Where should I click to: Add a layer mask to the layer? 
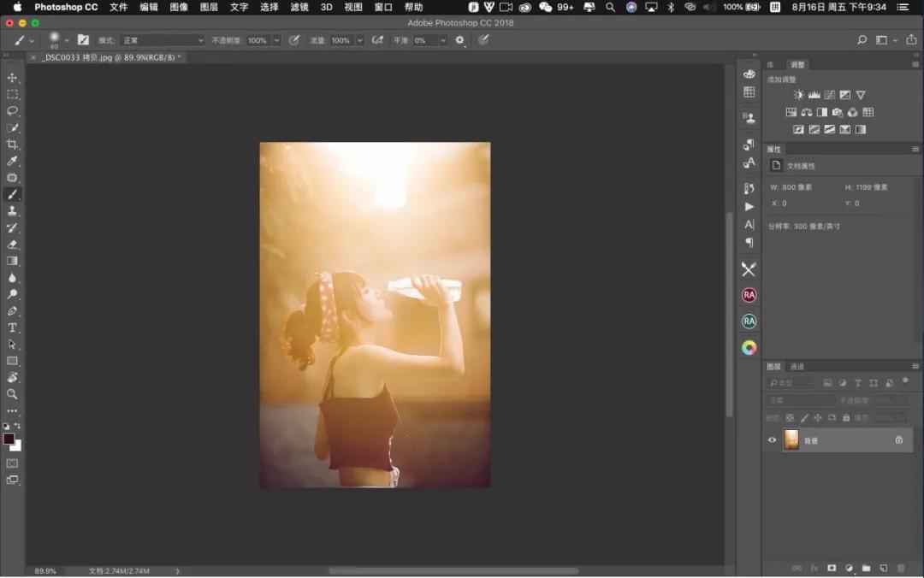pyautogui.click(x=831, y=568)
